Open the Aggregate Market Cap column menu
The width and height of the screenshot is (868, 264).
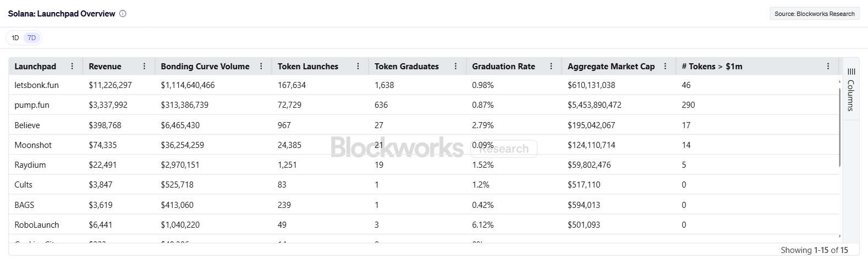coord(665,66)
